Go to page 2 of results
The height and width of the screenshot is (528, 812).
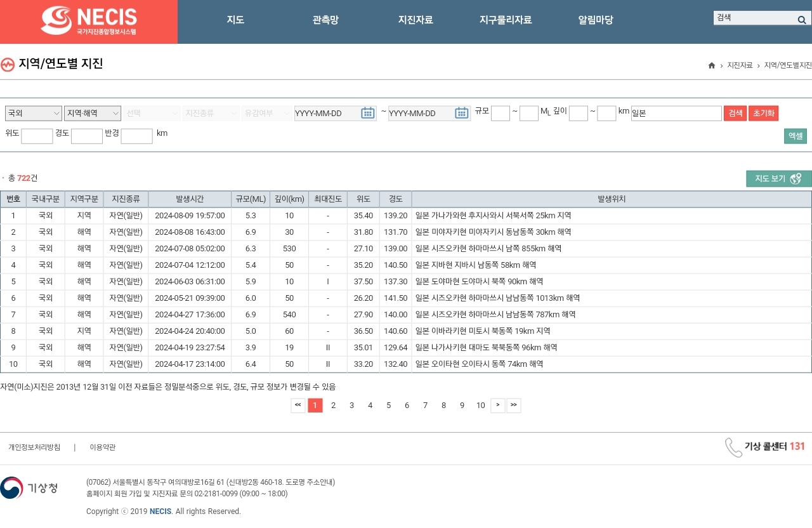coord(333,406)
